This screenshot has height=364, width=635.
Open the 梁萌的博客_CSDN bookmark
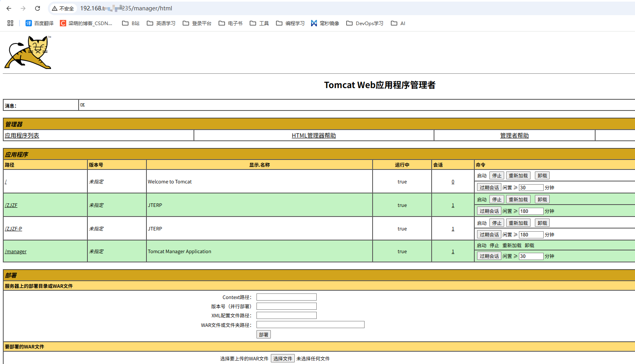(86, 23)
